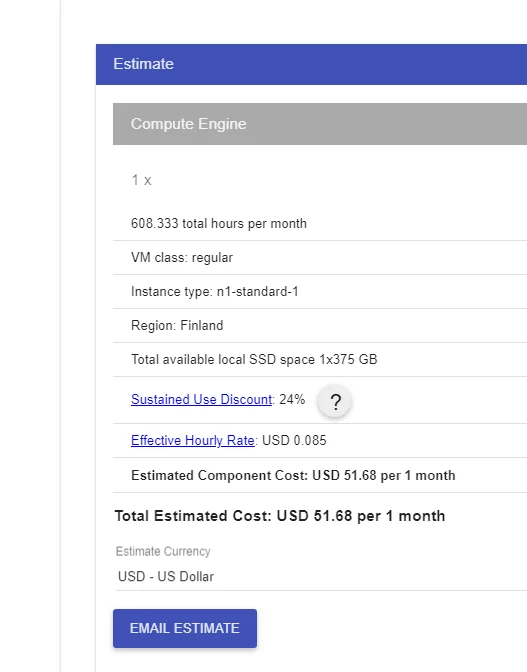Click the Sustained Use Discount help icon
Viewport: 527px width, 672px height.
pyautogui.click(x=335, y=401)
